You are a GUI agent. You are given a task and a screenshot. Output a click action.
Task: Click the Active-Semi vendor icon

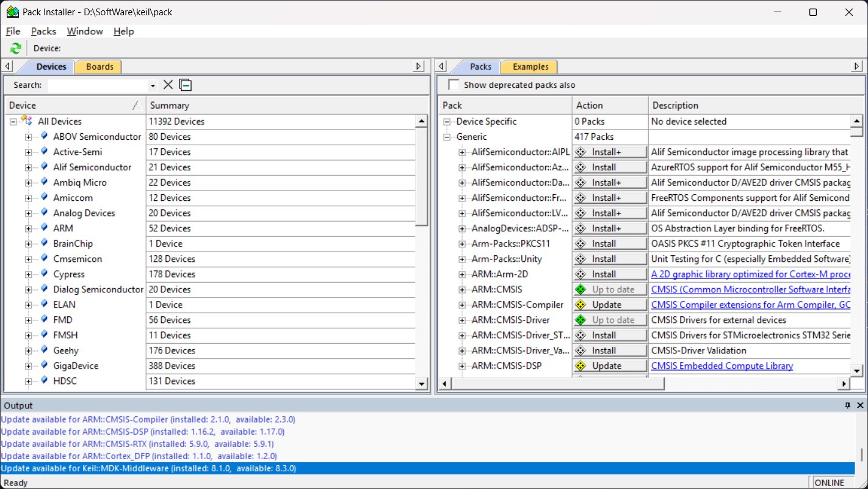(x=44, y=151)
